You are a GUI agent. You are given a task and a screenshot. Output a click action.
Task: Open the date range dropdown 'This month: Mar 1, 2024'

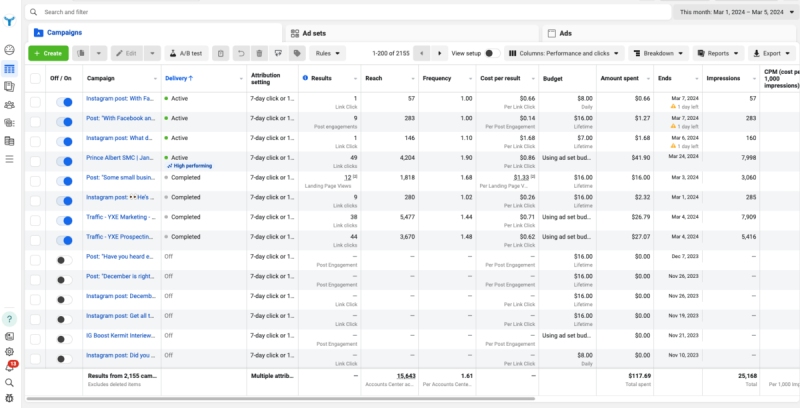[x=736, y=12]
